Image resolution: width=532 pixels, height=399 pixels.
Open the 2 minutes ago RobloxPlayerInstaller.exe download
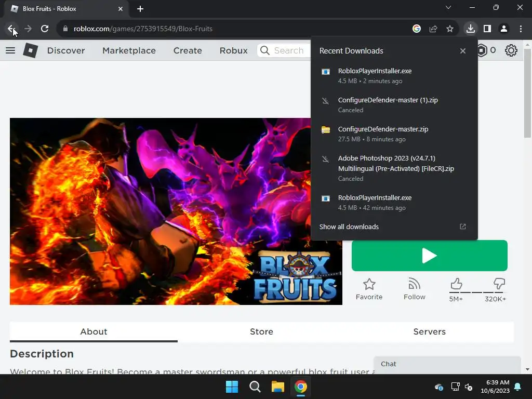394,76
